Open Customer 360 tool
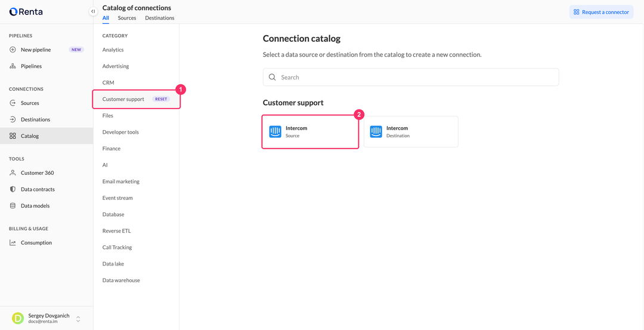The image size is (644, 330). 47,173
